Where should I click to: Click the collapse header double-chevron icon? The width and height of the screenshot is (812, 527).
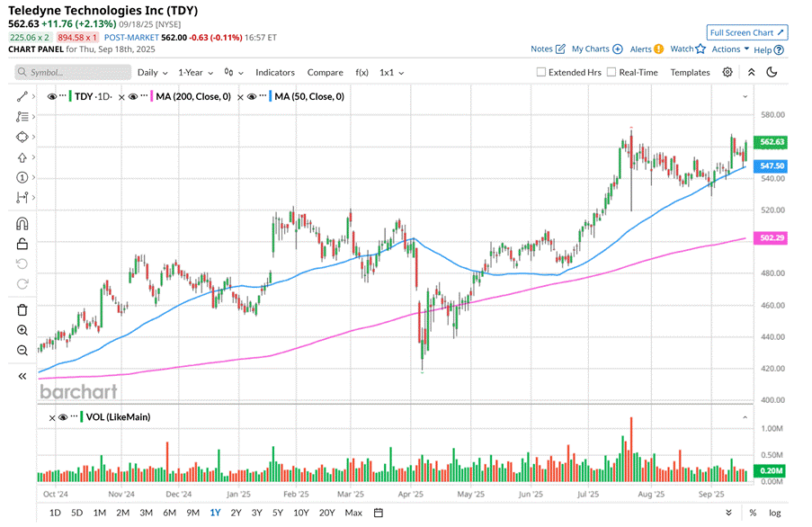click(x=752, y=72)
